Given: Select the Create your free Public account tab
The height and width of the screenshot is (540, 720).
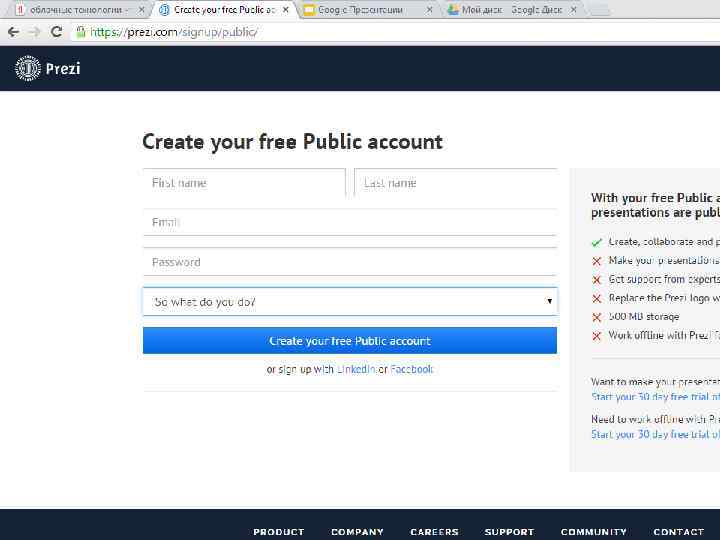Looking at the screenshot, I should (x=224, y=9).
